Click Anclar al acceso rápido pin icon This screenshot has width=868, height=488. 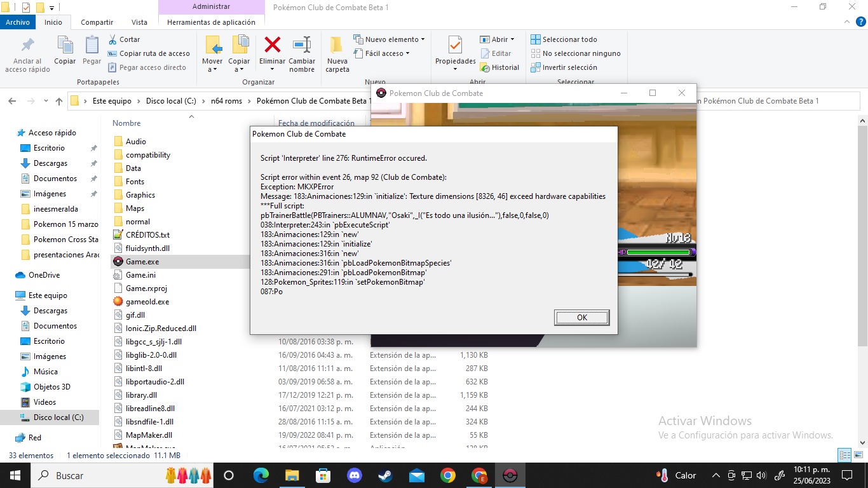[27, 46]
